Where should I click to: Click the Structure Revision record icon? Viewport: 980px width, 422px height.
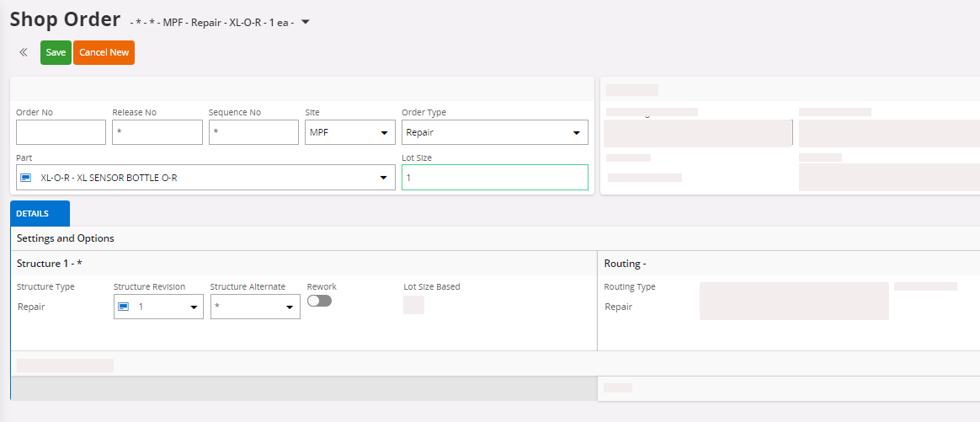pyautogui.click(x=124, y=307)
